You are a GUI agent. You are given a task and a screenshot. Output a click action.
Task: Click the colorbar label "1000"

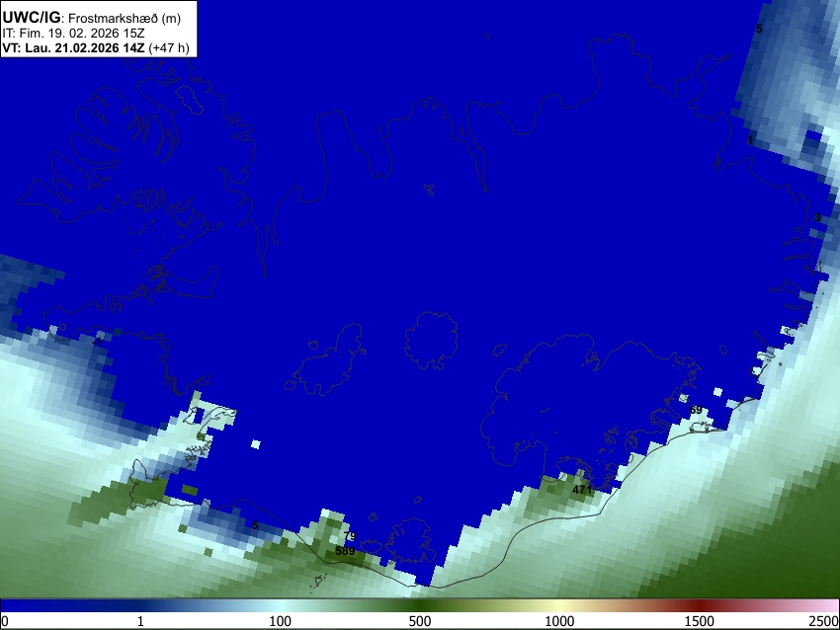(559, 621)
